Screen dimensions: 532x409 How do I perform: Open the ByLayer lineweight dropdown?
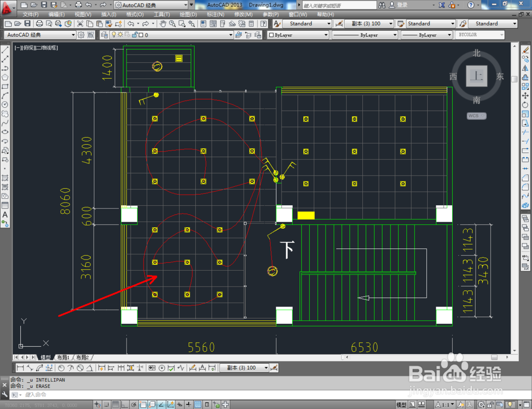pyautogui.click(x=427, y=35)
